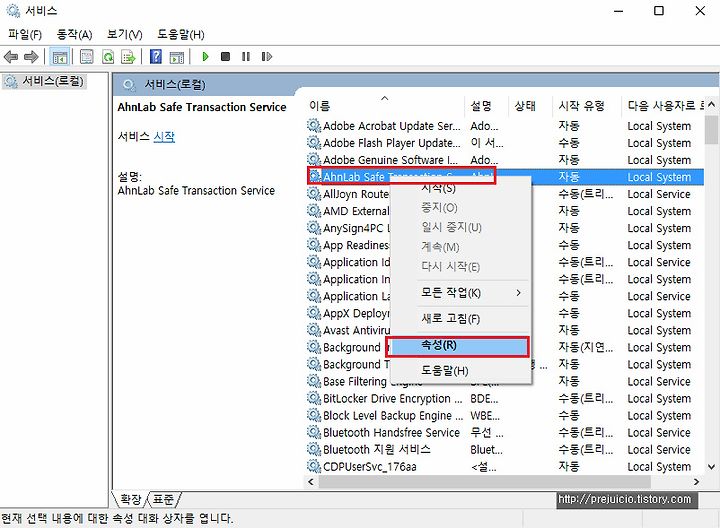Click the vertical scrollbar up arrow
The width and height of the screenshot is (720, 528).
pos(711,105)
